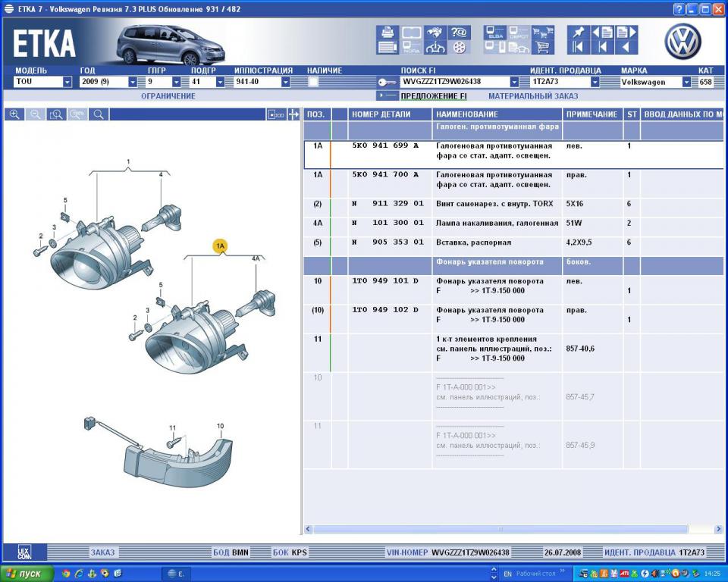Click the information dashboard icon
Viewport: 728px width, 582px height.
click(x=435, y=47)
